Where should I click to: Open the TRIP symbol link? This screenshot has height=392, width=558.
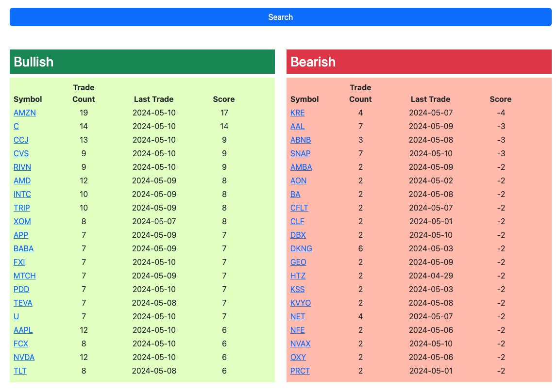(22, 208)
